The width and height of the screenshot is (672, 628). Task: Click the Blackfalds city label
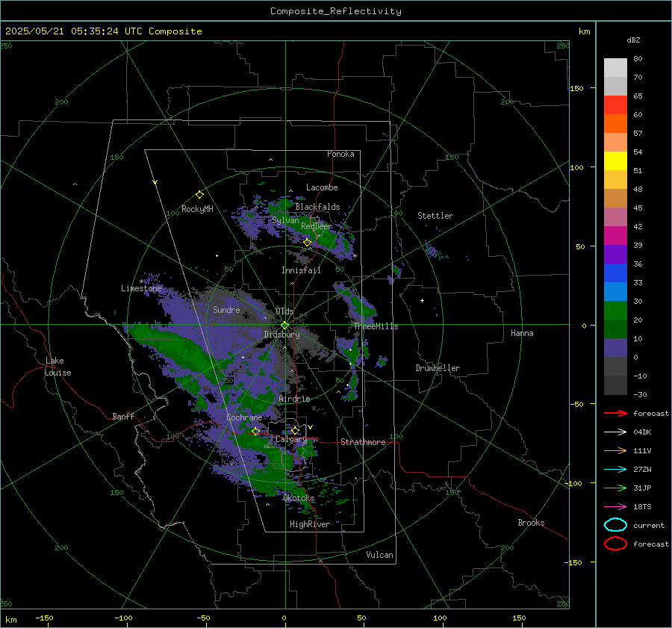[317, 207]
